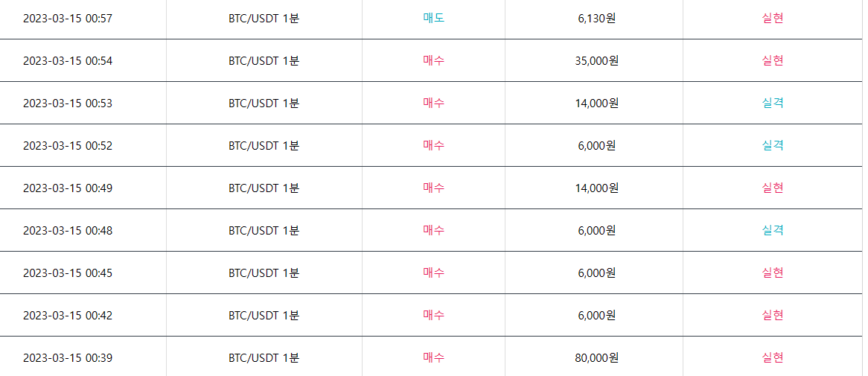
Task: Click the 실현 status in the 00:49 row
Action: tap(773, 188)
